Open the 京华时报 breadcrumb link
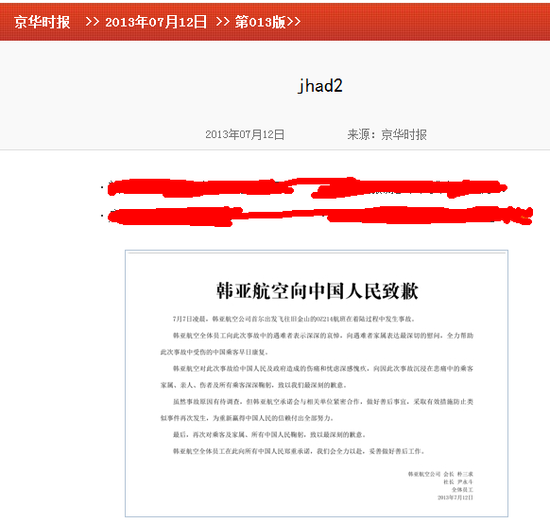Image resolution: width=550 pixels, height=523 pixels. 42,22
